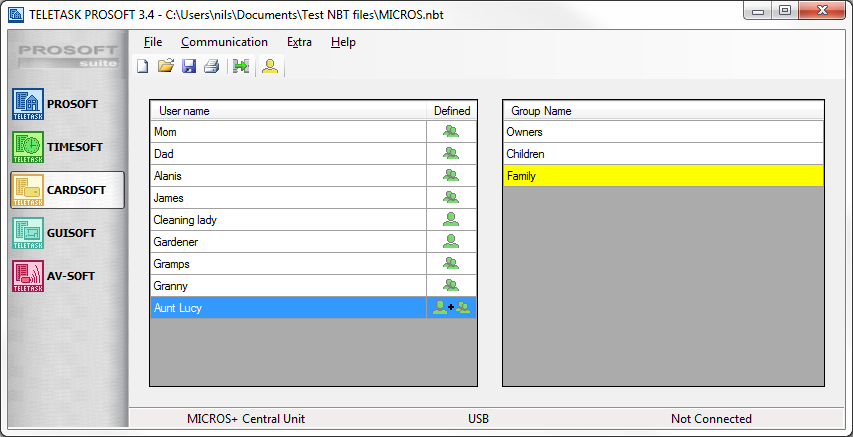Screen dimensions: 853x437
Task: Switch to the PROSOFT module
Action: point(67,103)
